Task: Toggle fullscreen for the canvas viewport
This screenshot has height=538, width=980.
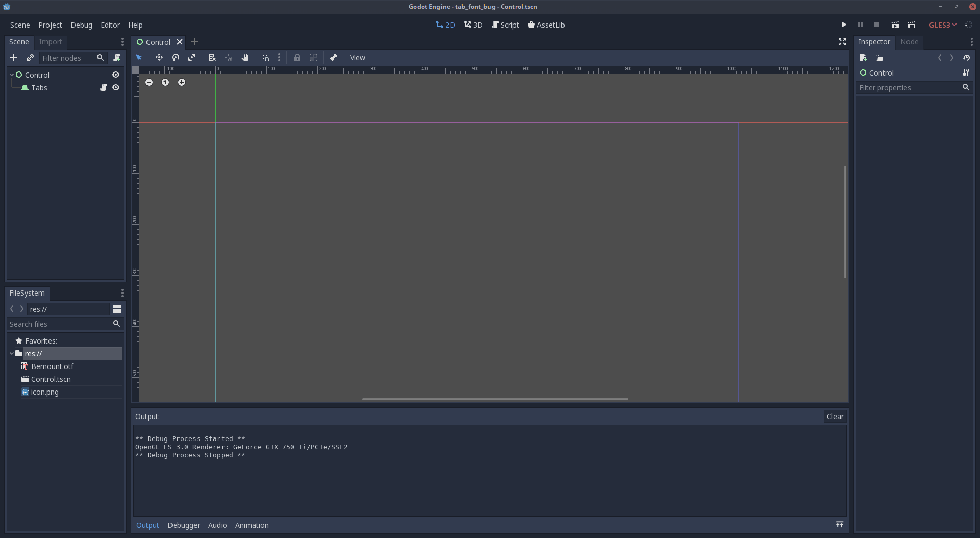Action: 842,42
